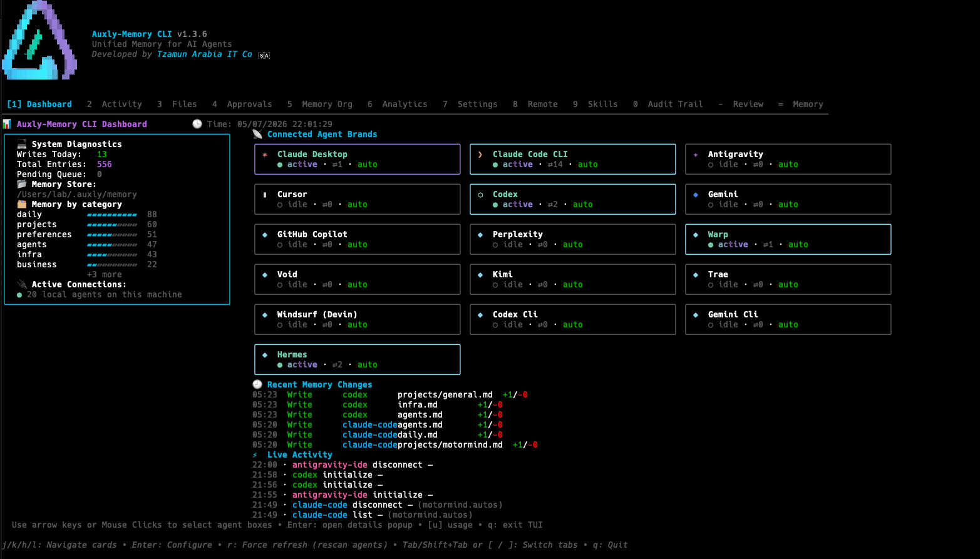The image size is (980, 559).
Task: Click the Gemini Cli diamond icon
Action: pos(696,315)
